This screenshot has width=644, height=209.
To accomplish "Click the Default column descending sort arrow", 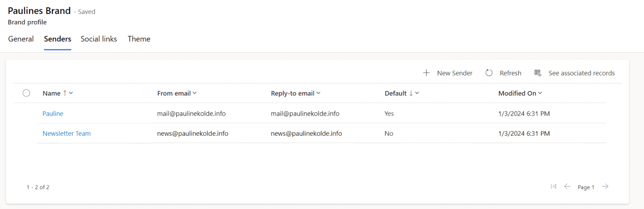I will pos(411,93).
